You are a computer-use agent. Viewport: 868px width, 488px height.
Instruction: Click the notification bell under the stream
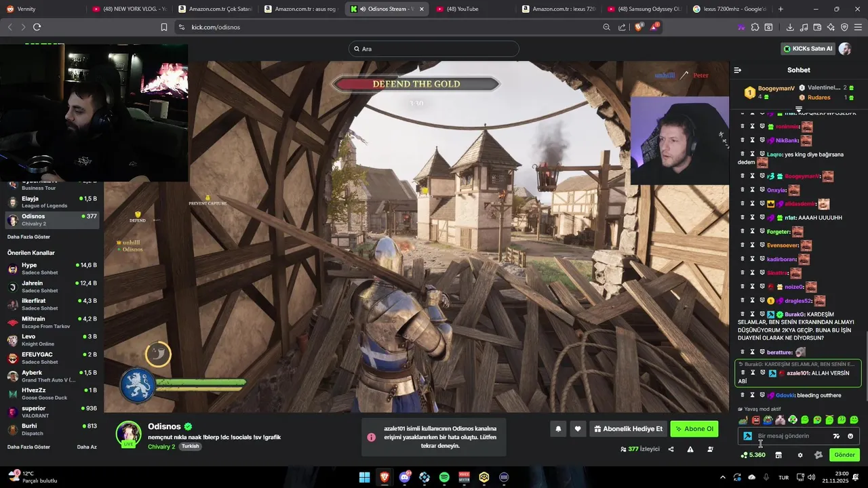coord(558,429)
